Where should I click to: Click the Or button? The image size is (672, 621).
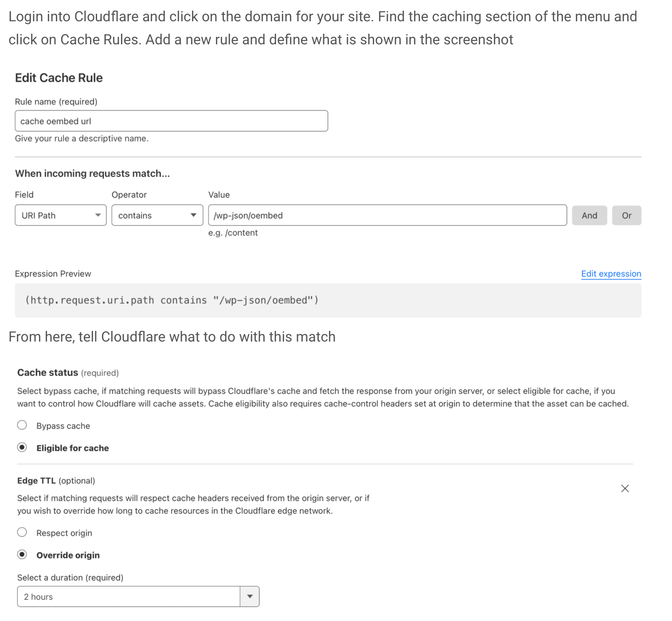click(626, 216)
